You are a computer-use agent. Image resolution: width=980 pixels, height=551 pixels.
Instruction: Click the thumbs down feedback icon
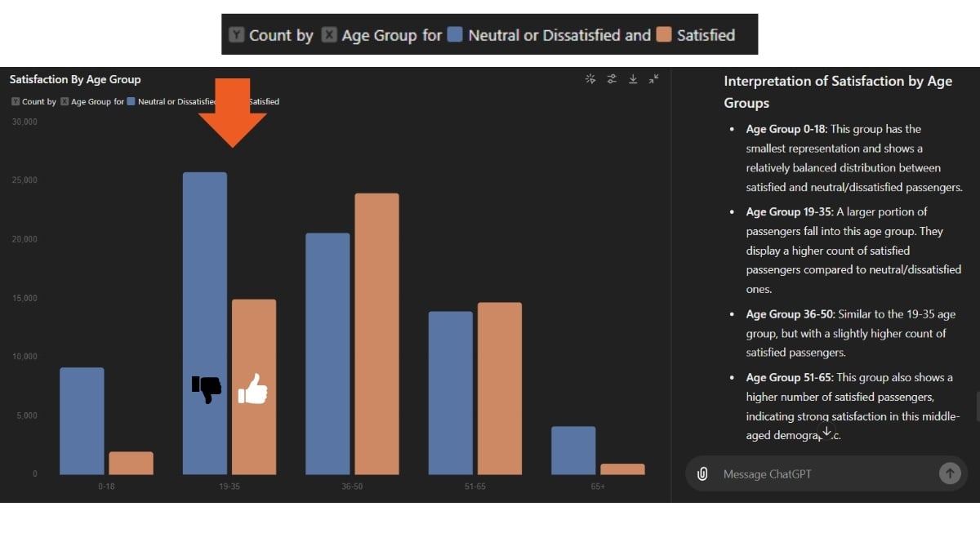pos(205,390)
